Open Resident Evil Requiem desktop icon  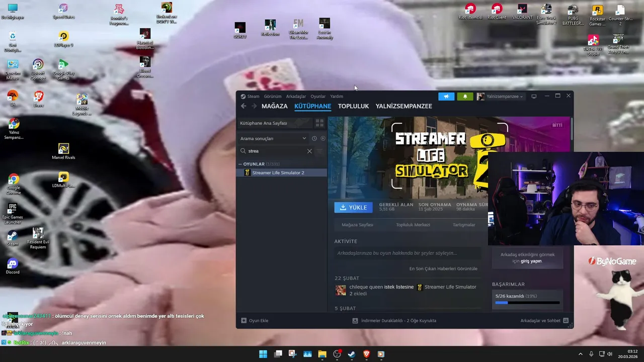[38, 238]
